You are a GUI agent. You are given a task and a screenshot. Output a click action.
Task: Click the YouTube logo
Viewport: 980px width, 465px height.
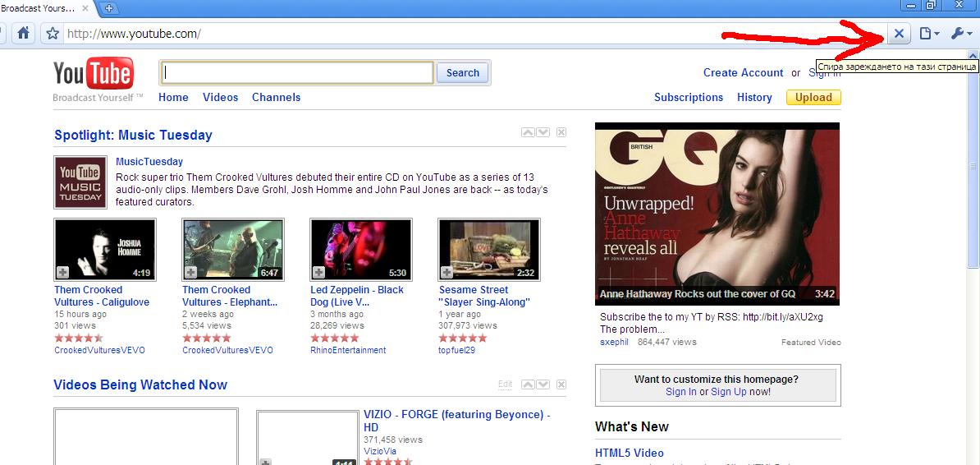pyautogui.click(x=93, y=76)
